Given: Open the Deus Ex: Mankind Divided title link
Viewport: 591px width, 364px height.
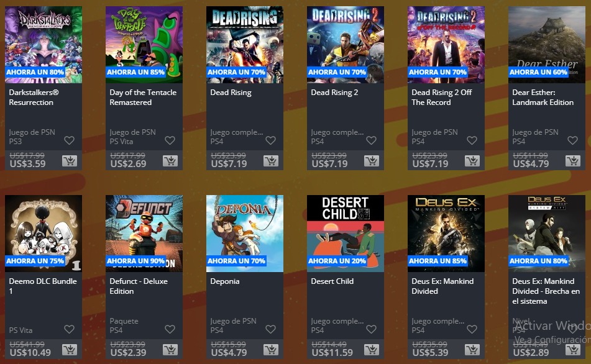Looking at the screenshot, I should pyautogui.click(x=442, y=286).
